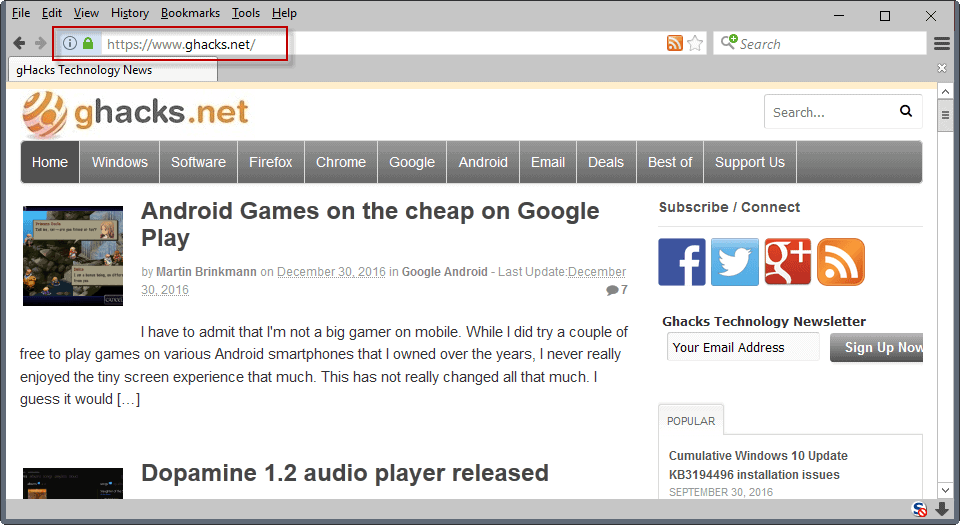The width and height of the screenshot is (960, 525).
Task: Go to the Chrome category
Action: click(341, 162)
